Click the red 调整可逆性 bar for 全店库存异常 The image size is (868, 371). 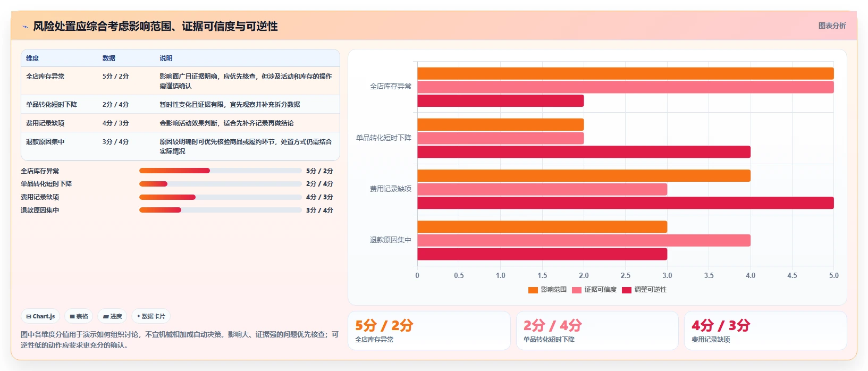click(x=501, y=100)
